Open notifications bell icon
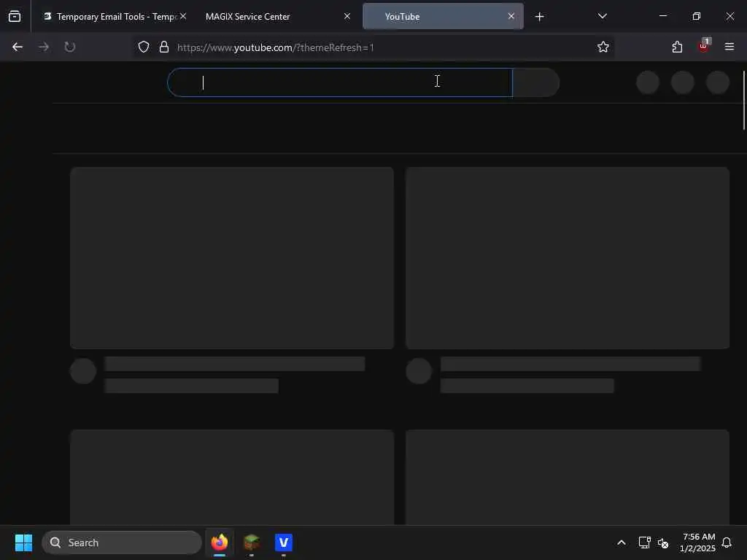This screenshot has width=747, height=560. click(x=727, y=542)
